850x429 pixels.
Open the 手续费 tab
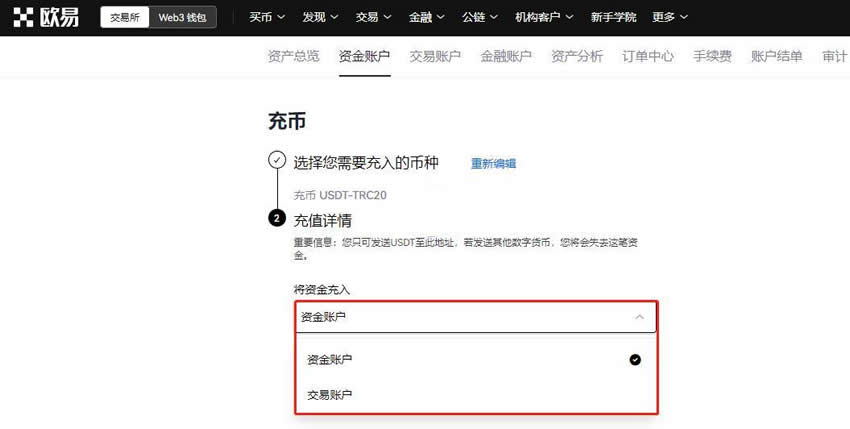712,57
